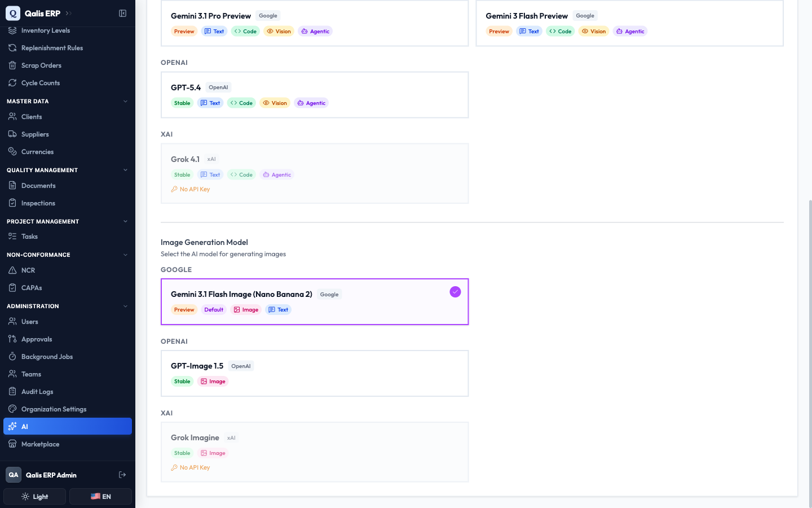Collapse the Non-Conformance section chevron
Image resolution: width=812 pixels, height=508 pixels.
coord(125,255)
